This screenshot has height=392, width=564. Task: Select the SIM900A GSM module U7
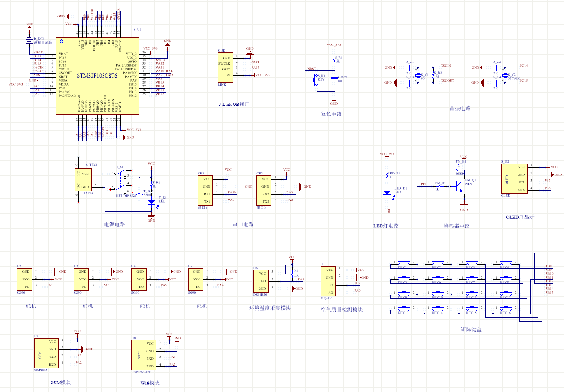tap(46, 353)
